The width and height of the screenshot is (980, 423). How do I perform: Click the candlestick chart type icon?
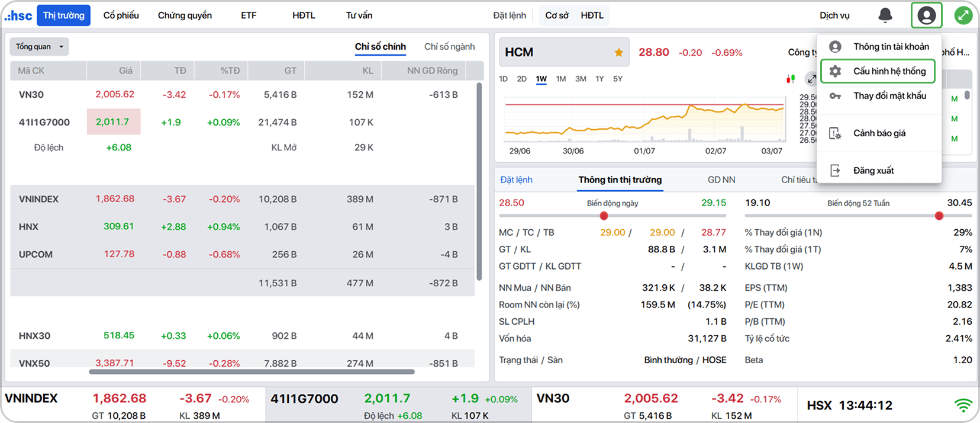(x=790, y=79)
